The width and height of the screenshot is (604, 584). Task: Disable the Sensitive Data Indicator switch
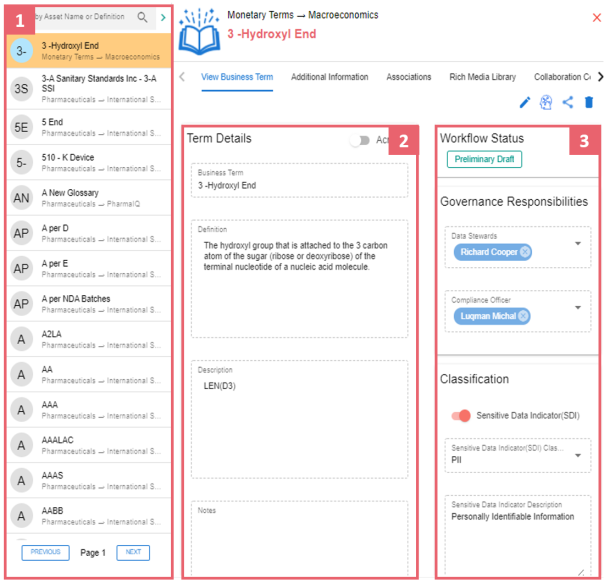(x=461, y=415)
